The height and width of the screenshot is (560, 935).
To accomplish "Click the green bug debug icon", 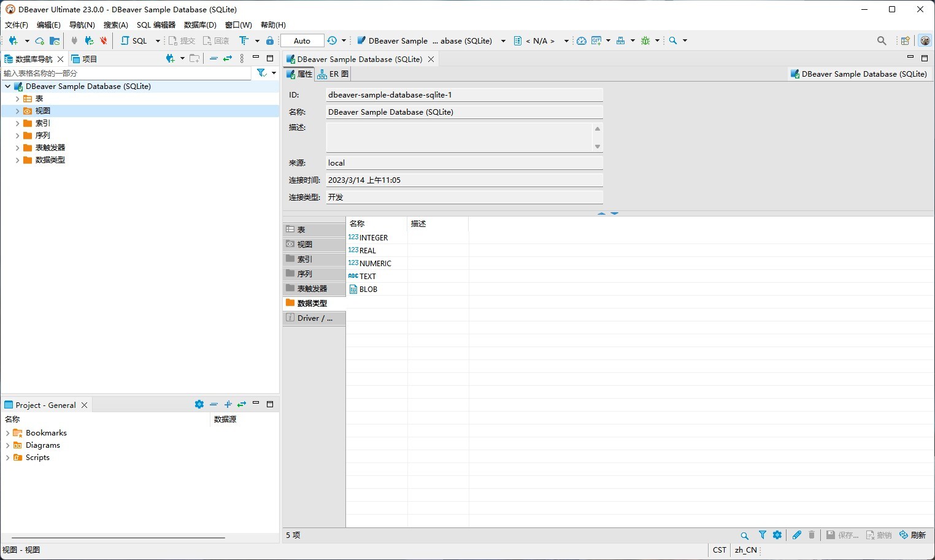I will click(645, 40).
